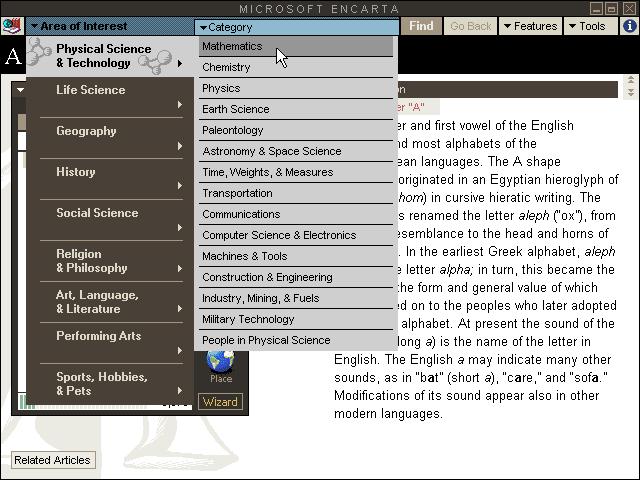640x480 pixels.
Task: Select People in Physical Science
Action: click(296, 340)
